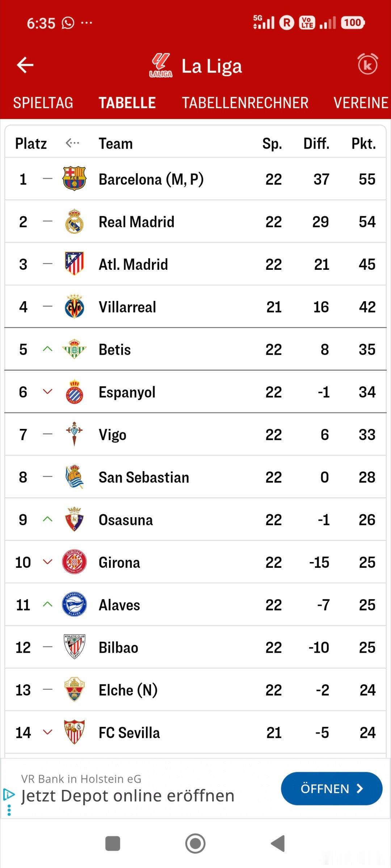
Task: Tap the red down arrow beside Espanyol
Action: tap(47, 392)
